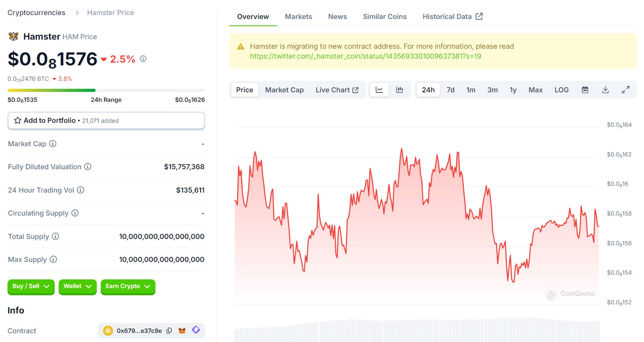The width and height of the screenshot is (644, 342).
Task: Open Live Chart external link
Action: coord(337,90)
